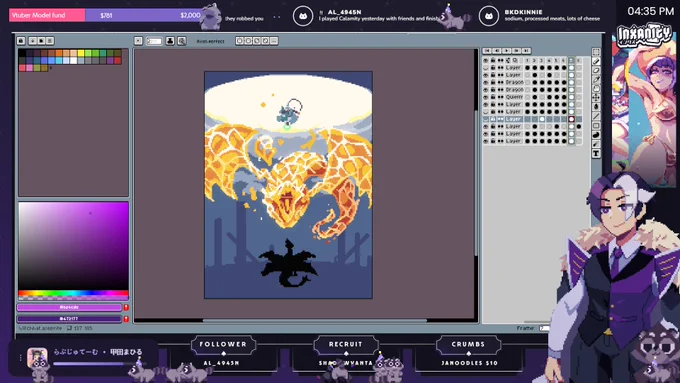Click the Frame number field in status bar
Image resolution: width=680 pixels, height=383 pixels.
point(544,328)
